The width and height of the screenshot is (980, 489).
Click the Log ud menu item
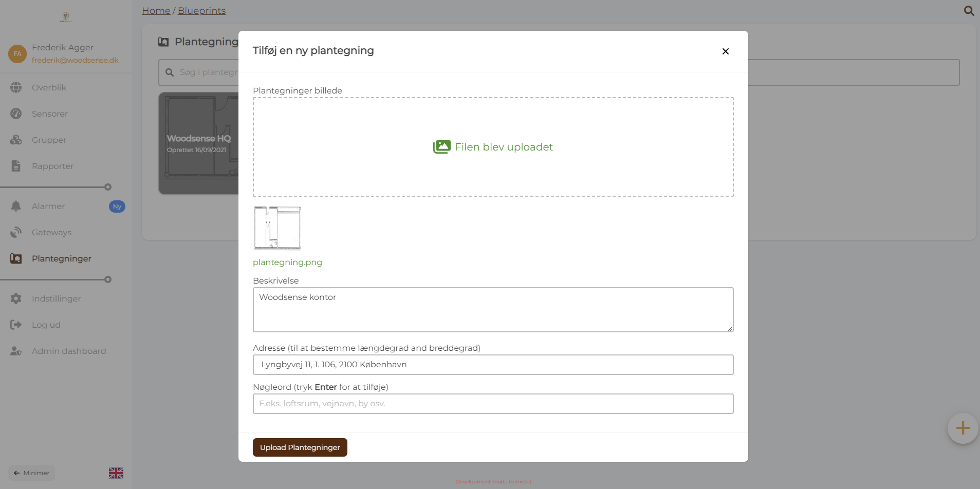coord(46,325)
